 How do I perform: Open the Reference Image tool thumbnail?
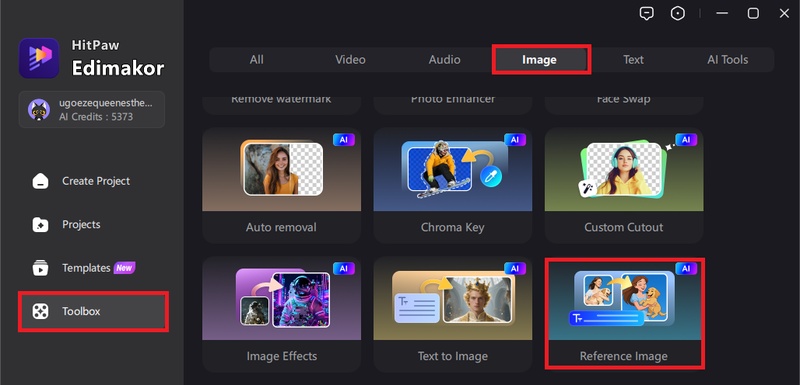624,300
